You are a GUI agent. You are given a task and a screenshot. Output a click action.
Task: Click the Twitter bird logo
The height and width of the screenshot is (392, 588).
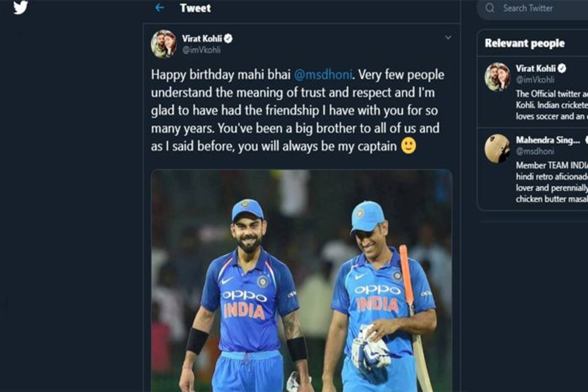tap(20, 7)
